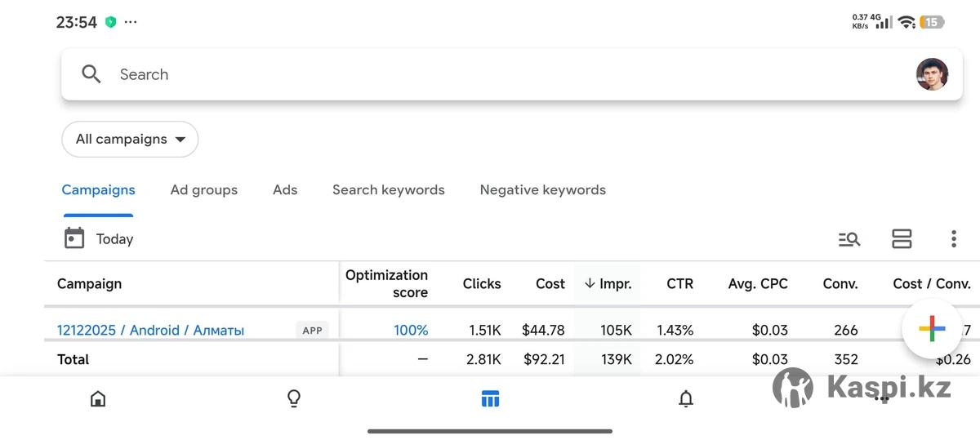980x440 pixels.
Task: Tap the colorful plus create button
Action: coord(932,327)
